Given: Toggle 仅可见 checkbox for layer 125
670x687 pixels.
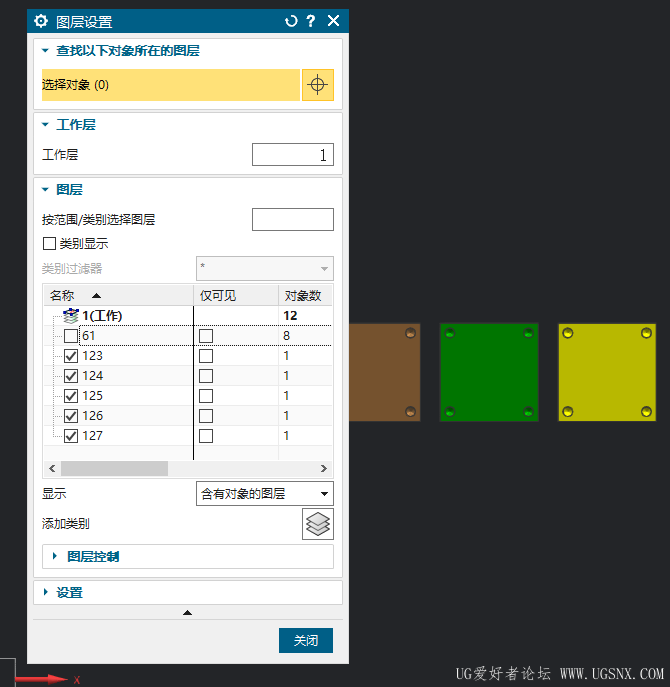Looking at the screenshot, I should point(206,396).
